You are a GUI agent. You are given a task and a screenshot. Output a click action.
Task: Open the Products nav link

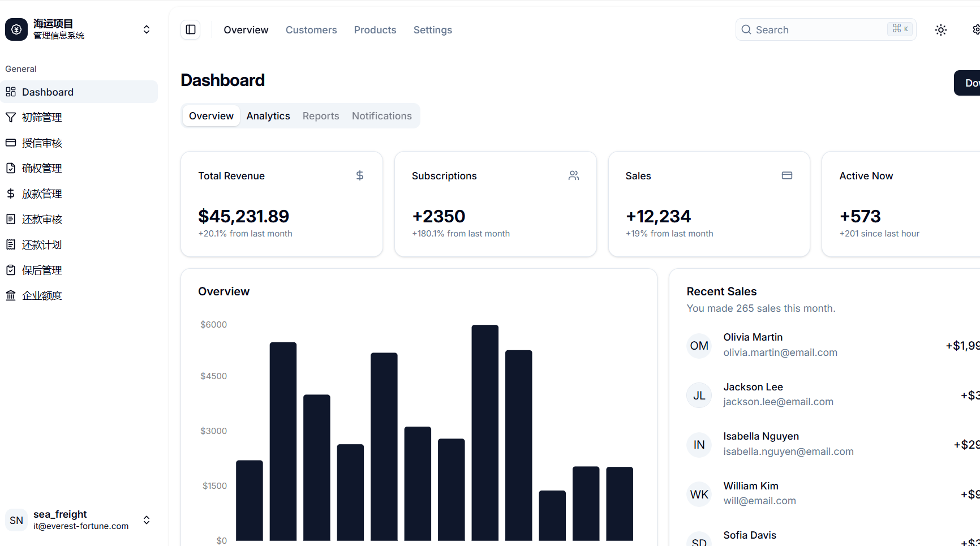click(x=375, y=30)
